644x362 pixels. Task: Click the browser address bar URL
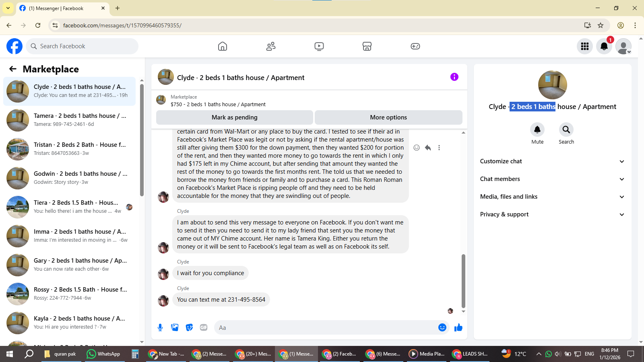click(x=122, y=25)
